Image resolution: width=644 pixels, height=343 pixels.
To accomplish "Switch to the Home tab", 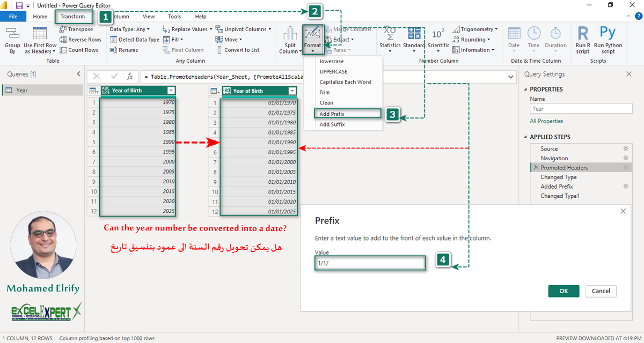I will (40, 17).
